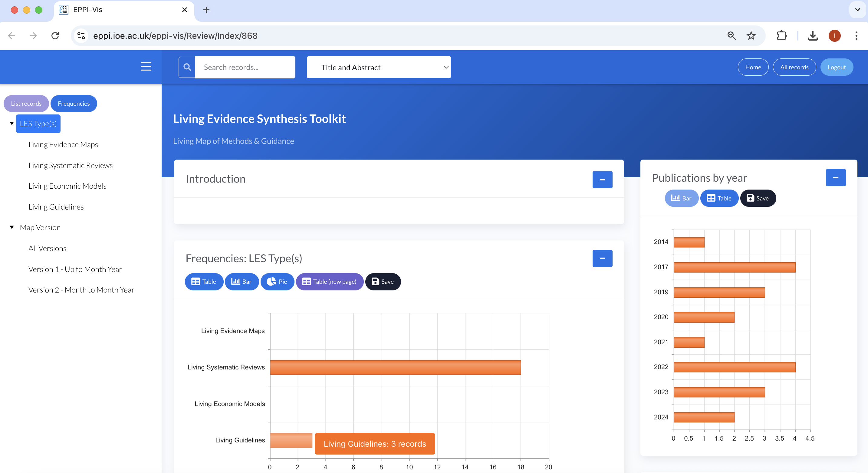The width and height of the screenshot is (868, 473).
Task: Click the 2022 bar in publications chart
Action: (x=734, y=367)
